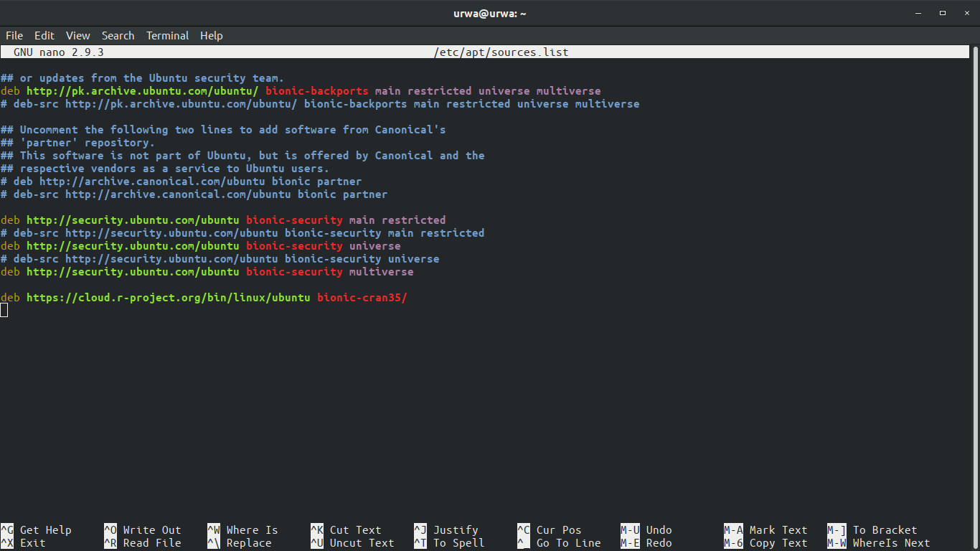This screenshot has width=980, height=551.
Task: Click the 'respective vendors as a service' comment
Action: (x=165, y=169)
